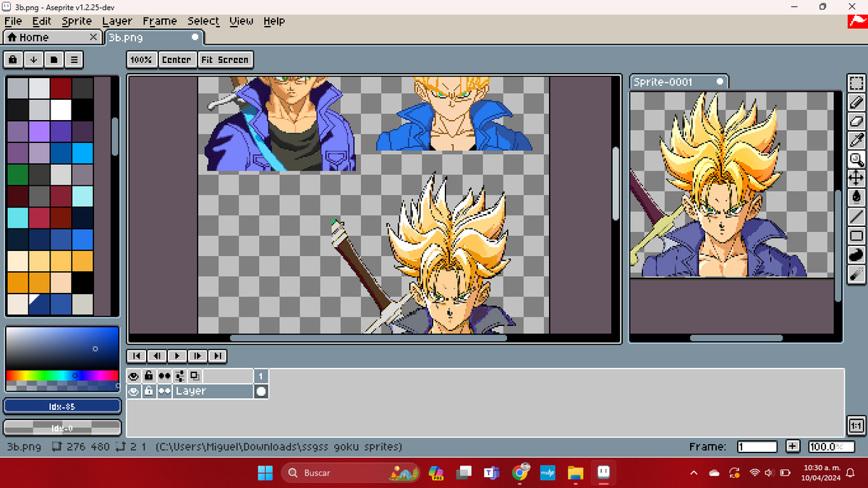868x488 pixels.
Task: Open timeline settings sliders icon
Action: tap(180, 376)
